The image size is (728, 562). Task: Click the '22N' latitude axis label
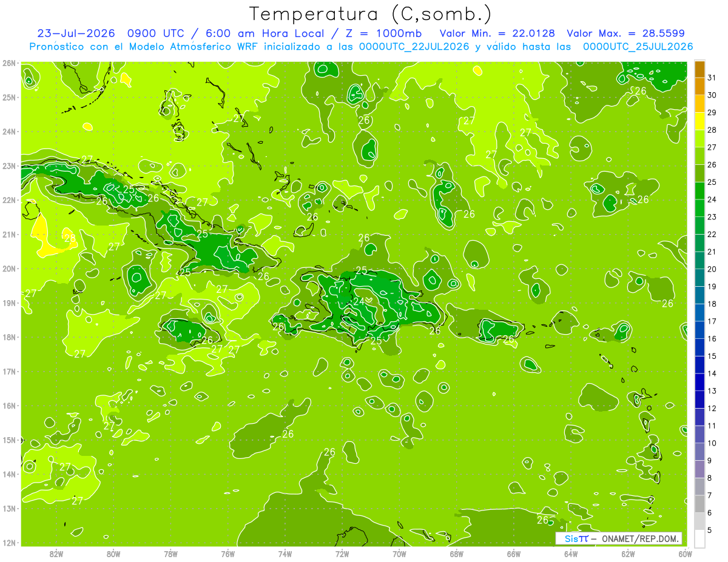8,200
